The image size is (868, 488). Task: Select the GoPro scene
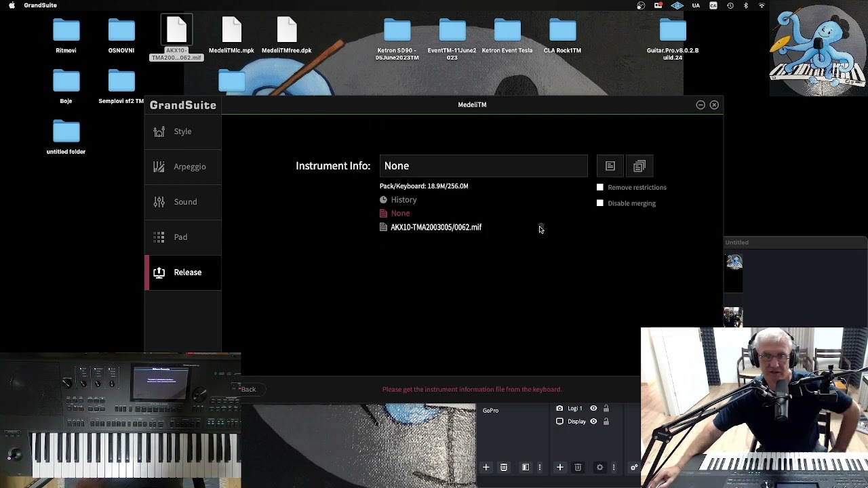click(490, 411)
